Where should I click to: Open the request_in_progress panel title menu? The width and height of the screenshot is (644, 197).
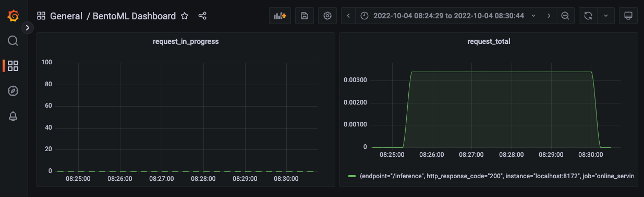click(186, 41)
